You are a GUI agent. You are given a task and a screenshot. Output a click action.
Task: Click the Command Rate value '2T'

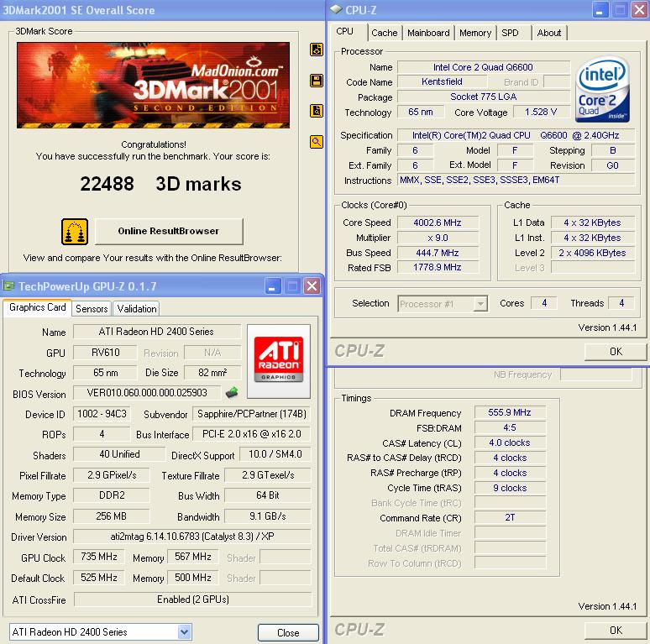(510, 517)
